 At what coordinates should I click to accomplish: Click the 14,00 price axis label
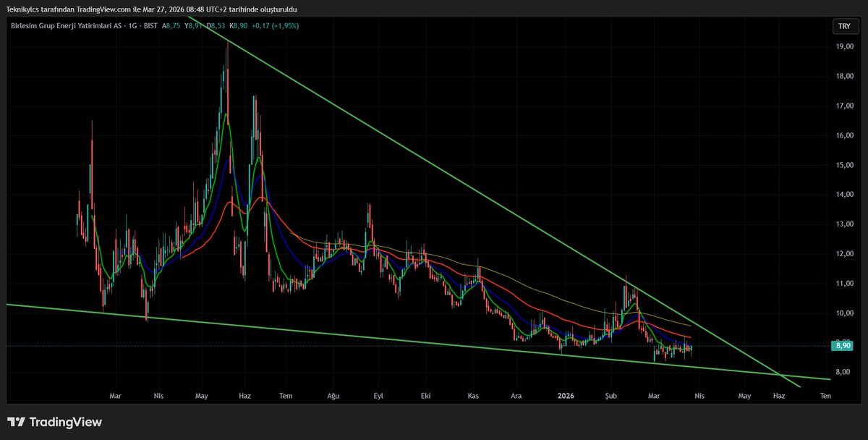pos(843,195)
